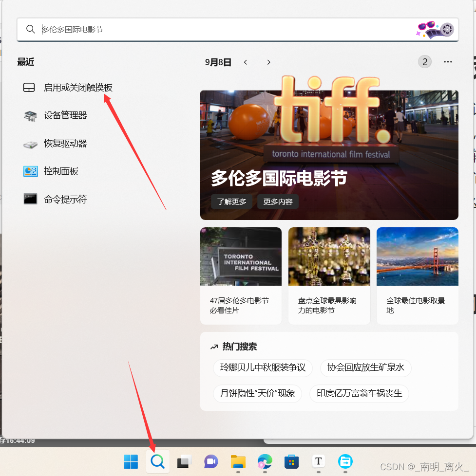Go to the previous day arrow
Image resolution: width=476 pixels, height=476 pixels.
point(246,62)
